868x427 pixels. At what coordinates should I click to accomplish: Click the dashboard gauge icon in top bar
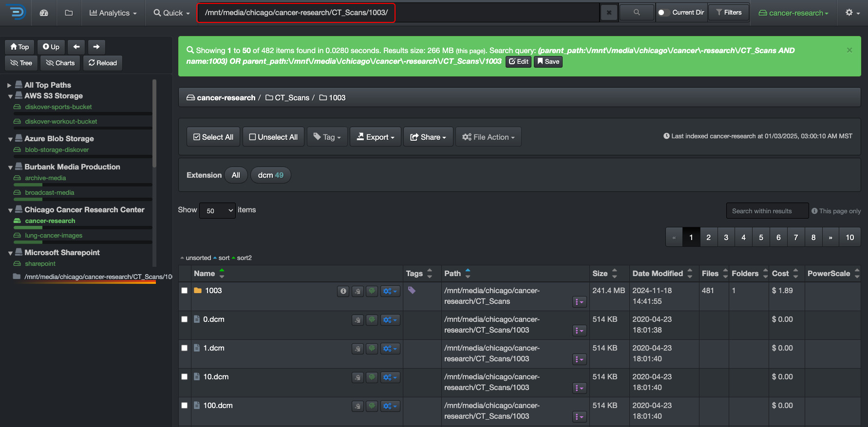click(44, 13)
